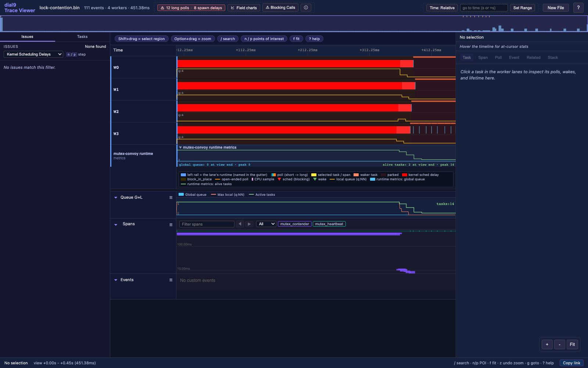Open the Events section hamburger menu
This screenshot has height=368, width=588.
(171, 280)
